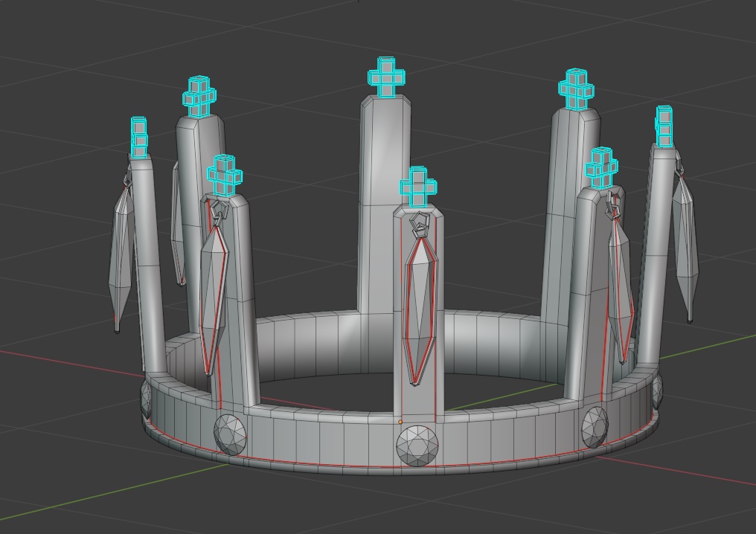The image size is (756, 534).
Task: Select the cyan cross atop the far-right pillar
Action: click(664, 126)
